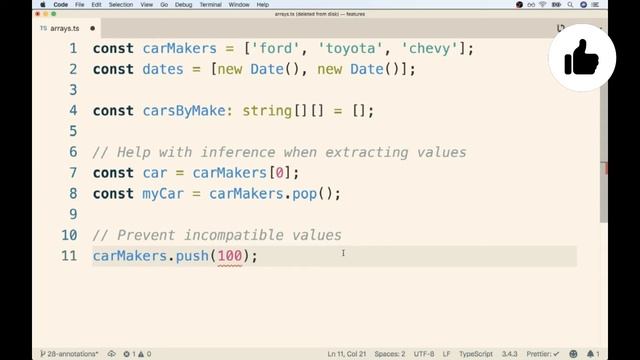Click the Prettier status indicator
This screenshot has height=360, width=640.
pyautogui.click(x=542, y=354)
